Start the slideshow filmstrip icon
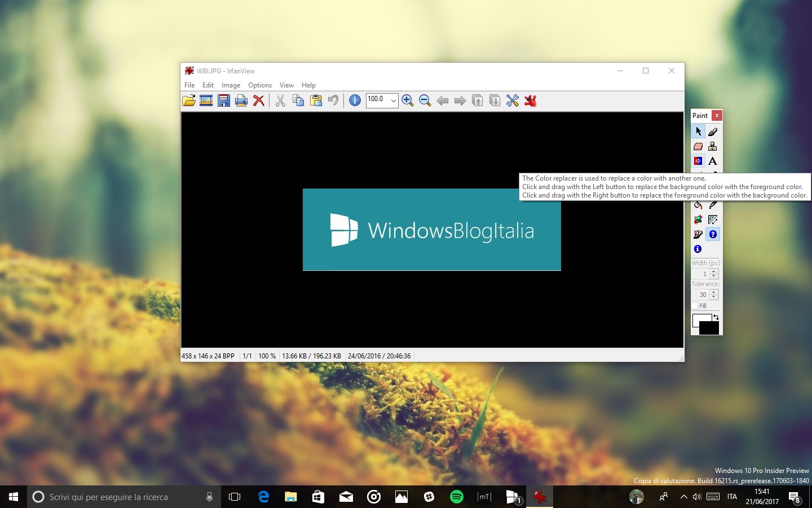 [x=206, y=100]
